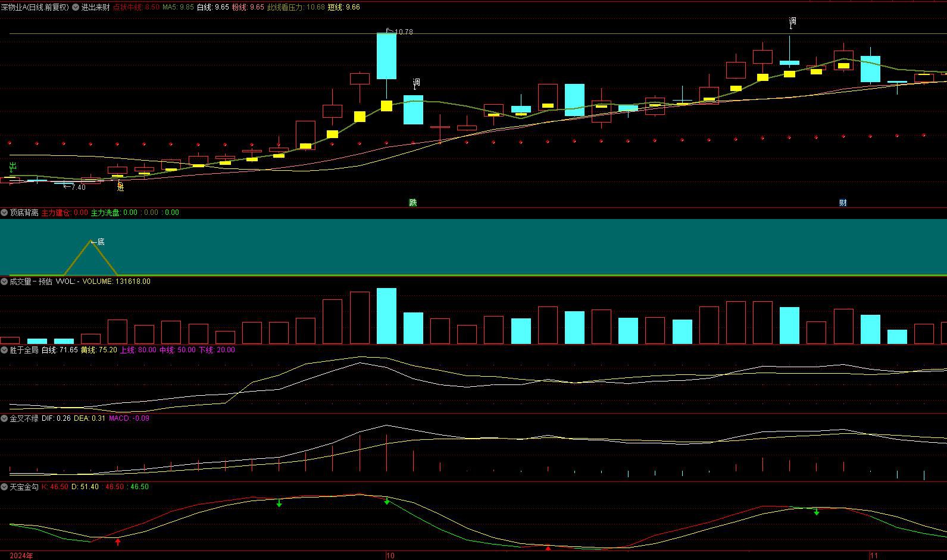Click the 胜于全局 indicator name
This screenshot has height=560, width=947.
coord(24,350)
